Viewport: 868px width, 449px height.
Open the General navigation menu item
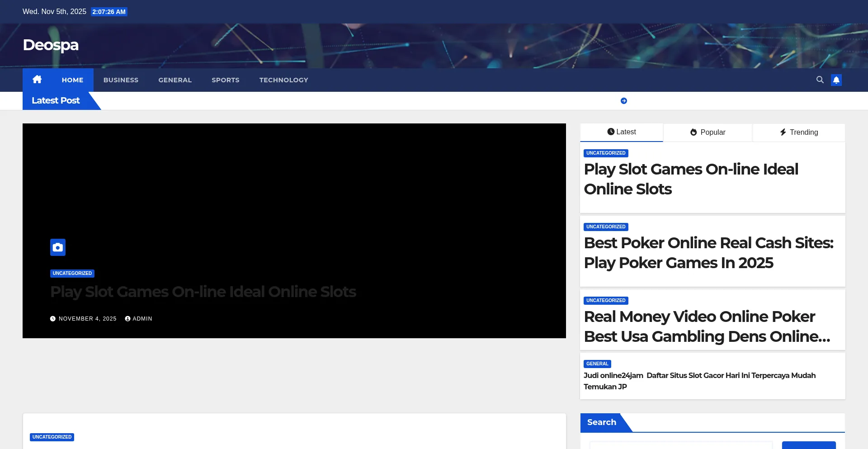pos(175,80)
